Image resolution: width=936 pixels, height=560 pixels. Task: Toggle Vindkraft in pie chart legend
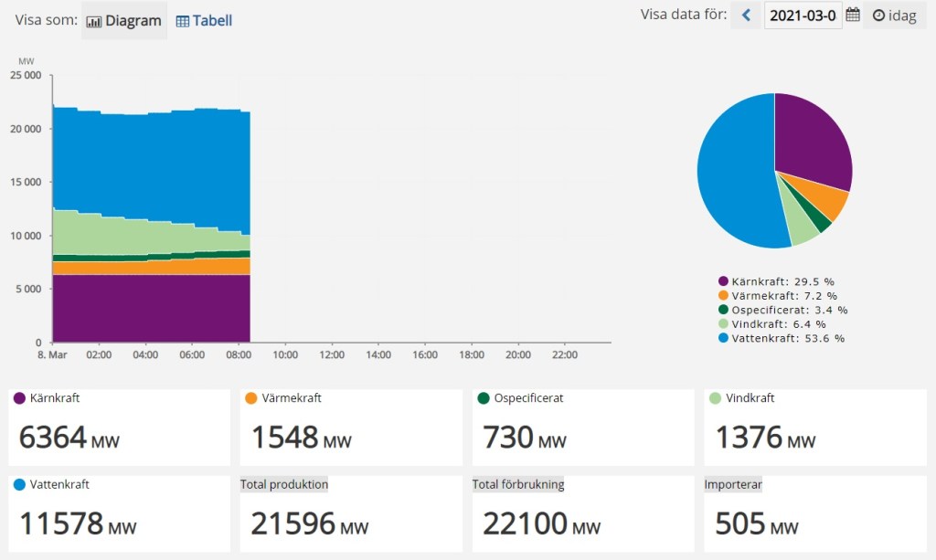point(772,323)
